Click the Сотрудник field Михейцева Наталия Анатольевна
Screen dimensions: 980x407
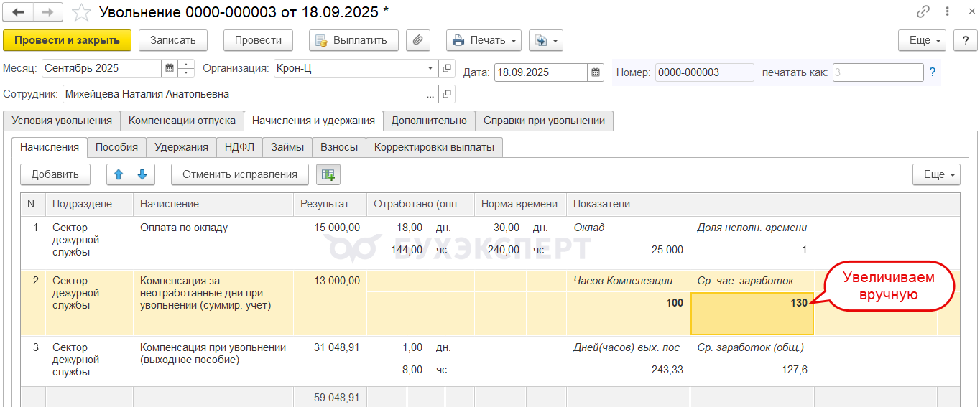point(242,94)
